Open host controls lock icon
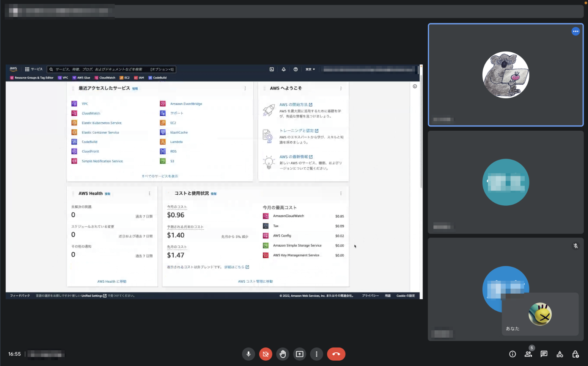 pyautogui.click(x=575, y=354)
